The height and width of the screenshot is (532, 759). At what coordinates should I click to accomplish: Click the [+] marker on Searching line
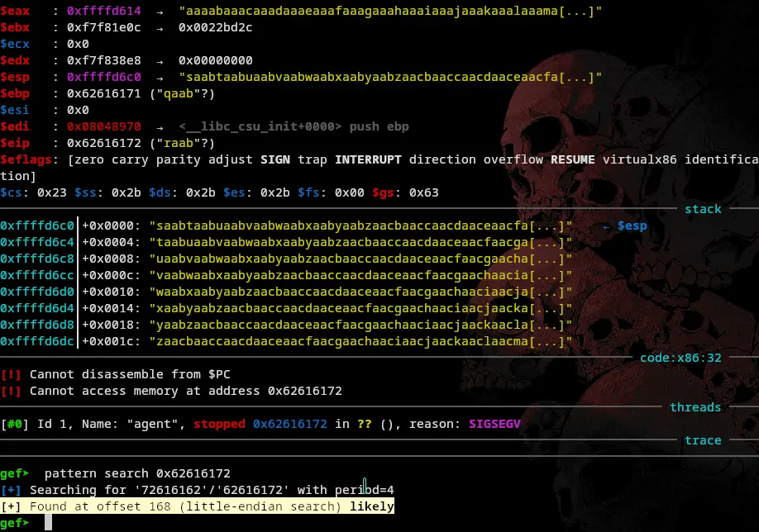coord(11,490)
